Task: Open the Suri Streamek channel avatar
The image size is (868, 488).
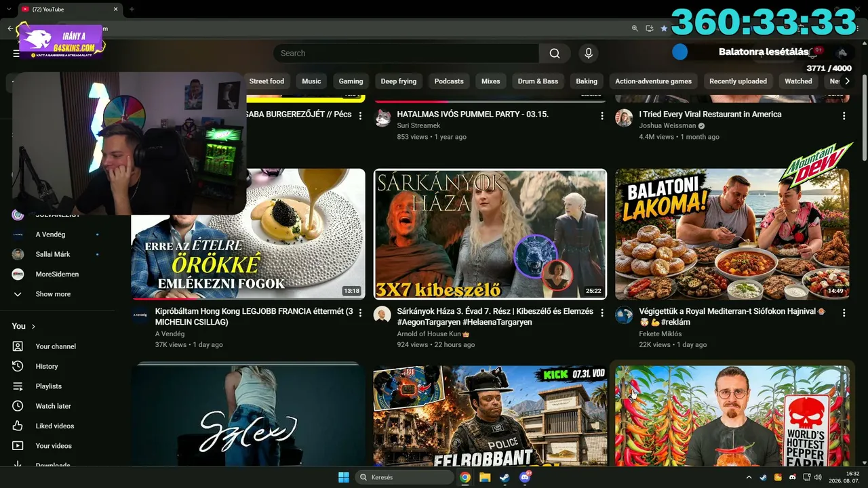Action: click(382, 118)
